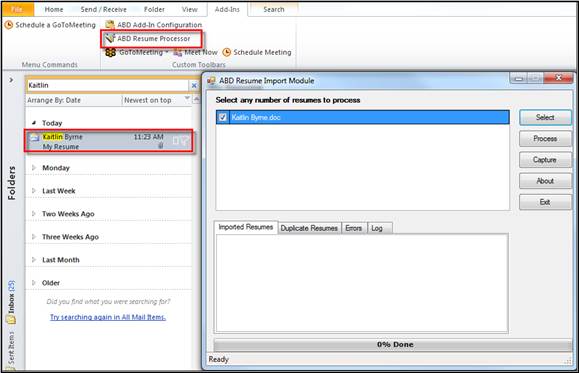Select the Kaitlin Byrne.doc resume row
Image resolution: width=579 pixels, height=373 pixels.
coord(363,117)
